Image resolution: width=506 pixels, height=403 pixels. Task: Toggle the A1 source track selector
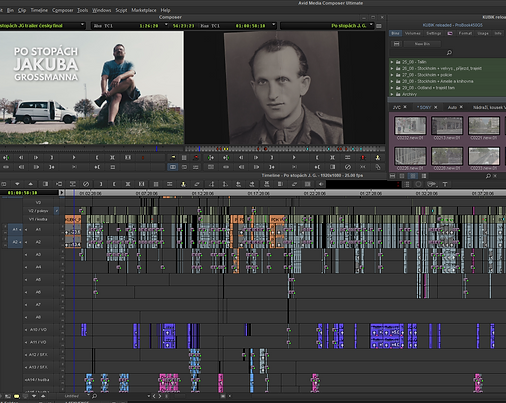point(15,229)
